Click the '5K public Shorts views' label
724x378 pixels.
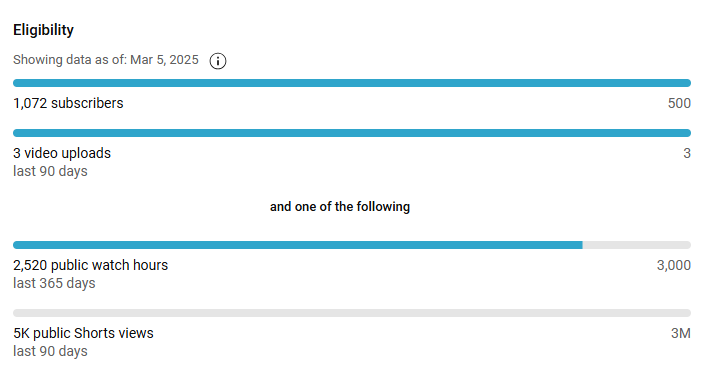pos(83,333)
